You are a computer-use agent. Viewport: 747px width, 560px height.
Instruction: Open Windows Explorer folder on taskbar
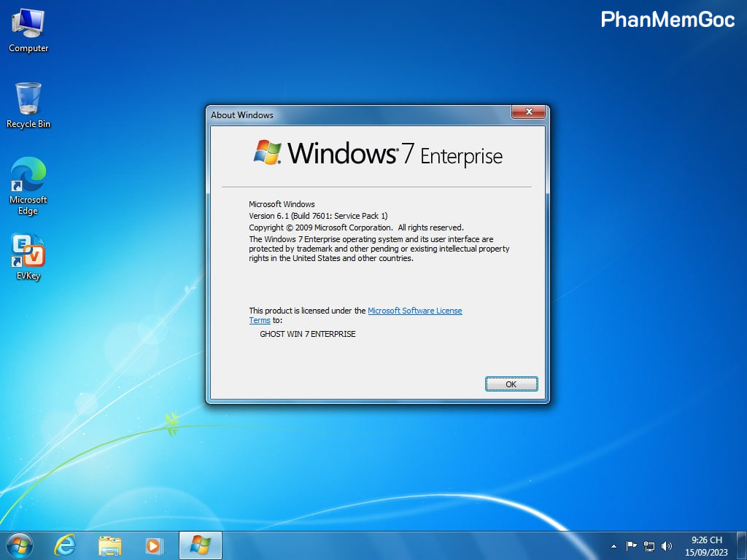point(110,545)
